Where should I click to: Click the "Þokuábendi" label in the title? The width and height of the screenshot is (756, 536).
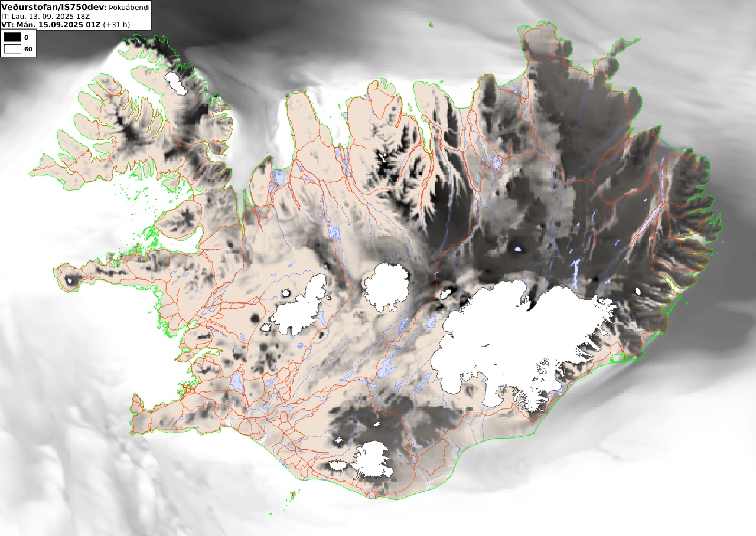[129, 8]
